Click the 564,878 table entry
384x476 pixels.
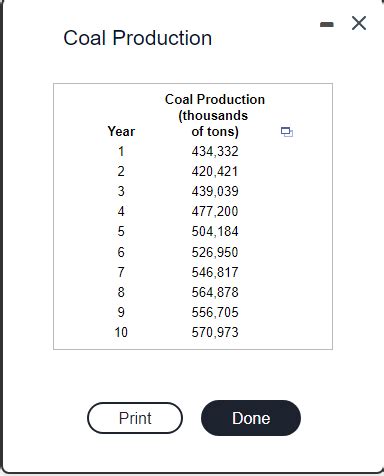coord(215,292)
